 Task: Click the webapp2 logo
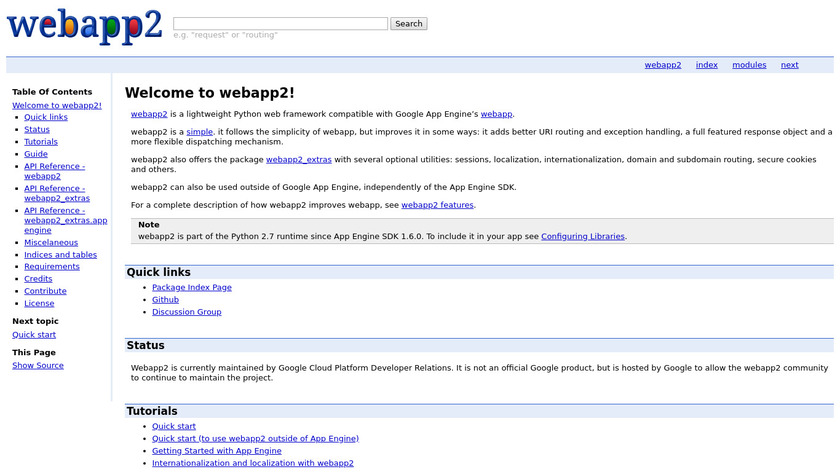(84, 26)
